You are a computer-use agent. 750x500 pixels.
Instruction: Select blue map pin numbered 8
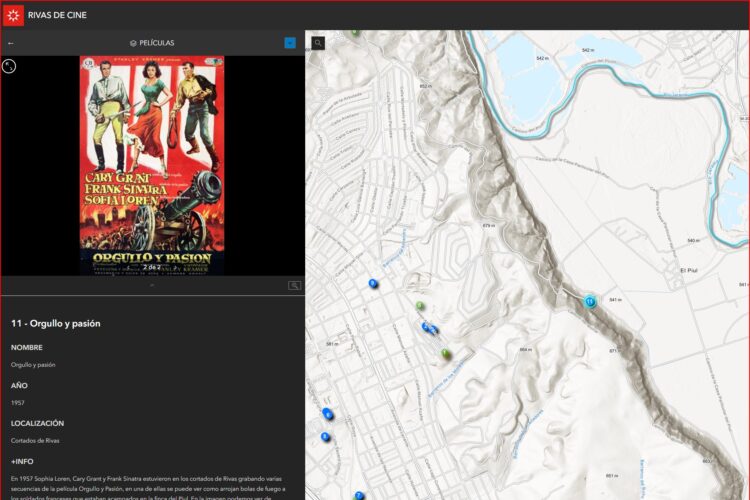(x=325, y=436)
